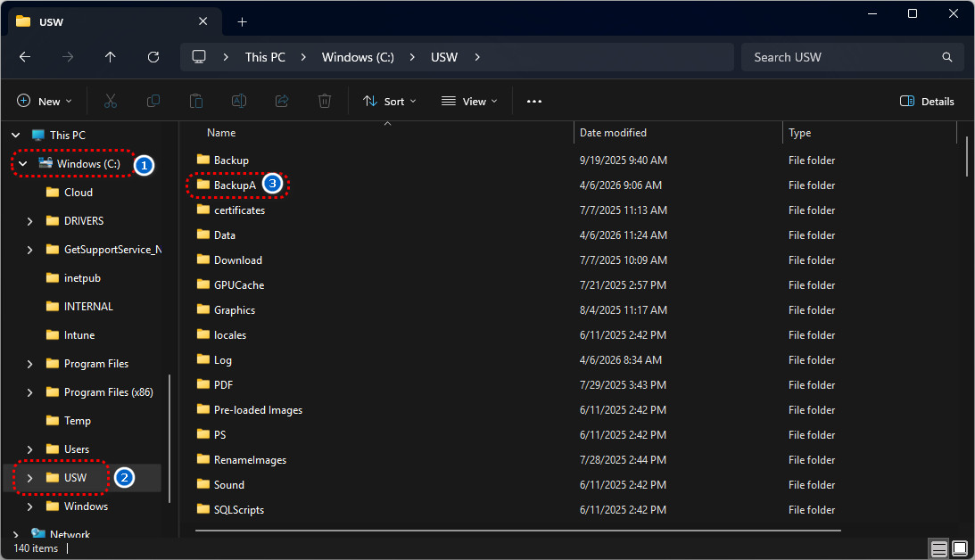Image resolution: width=975 pixels, height=560 pixels.
Task: Click the Search USW input field
Action: (843, 57)
